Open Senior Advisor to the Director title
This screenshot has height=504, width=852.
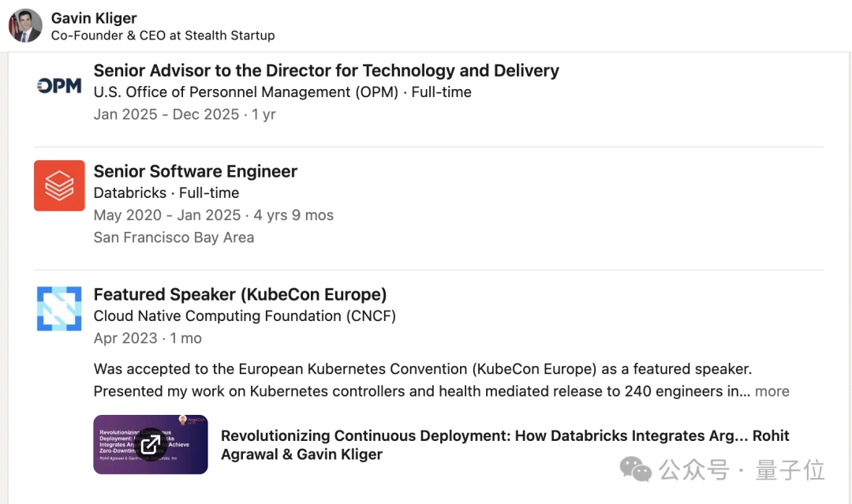[x=326, y=71]
